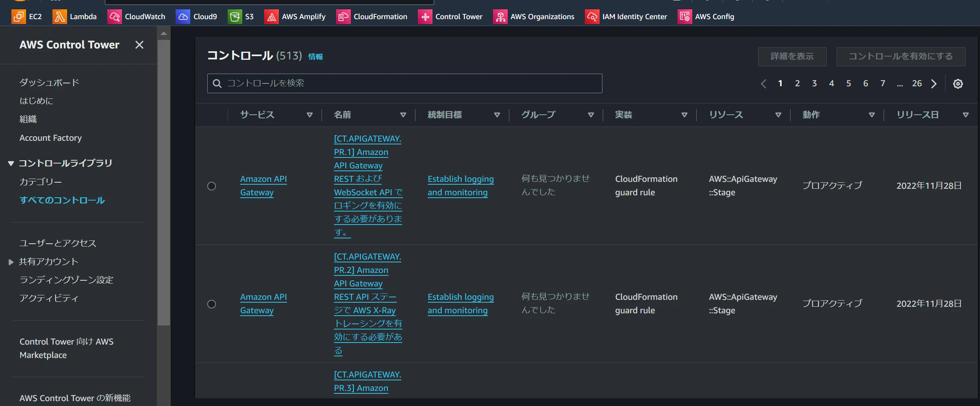Viewport: 980px width, 406px height.
Task: Collapse the コントロールライブラリ section
Action: 11,164
